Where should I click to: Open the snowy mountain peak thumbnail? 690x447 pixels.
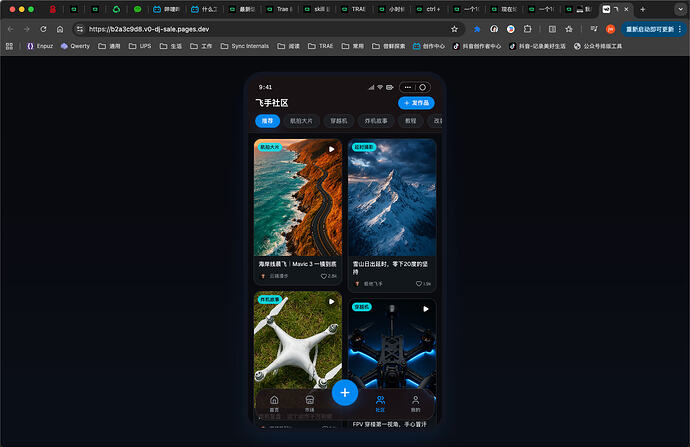click(392, 198)
